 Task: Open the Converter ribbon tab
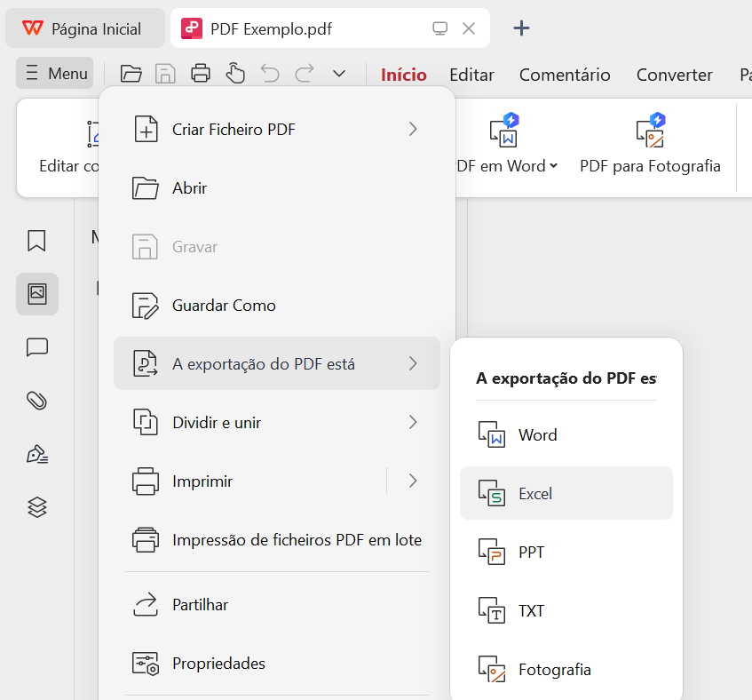click(675, 75)
